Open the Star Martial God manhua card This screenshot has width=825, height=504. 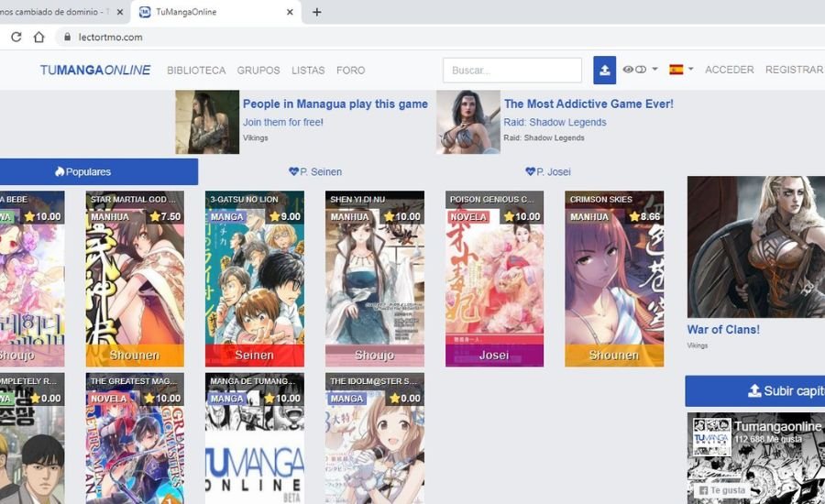[x=135, y=279]
